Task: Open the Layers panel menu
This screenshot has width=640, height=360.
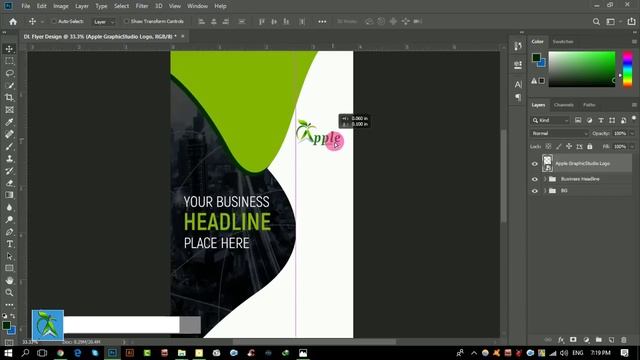Action: 634,105
